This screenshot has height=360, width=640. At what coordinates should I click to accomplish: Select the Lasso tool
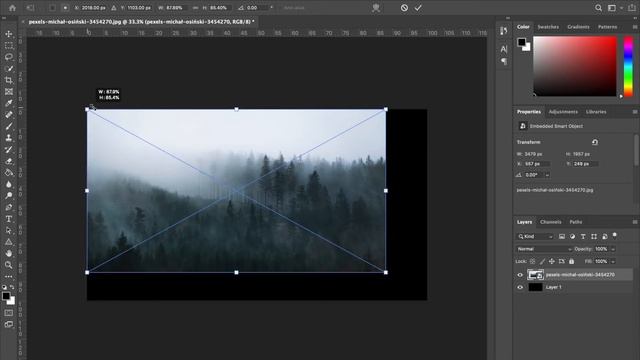click(9, 57)
